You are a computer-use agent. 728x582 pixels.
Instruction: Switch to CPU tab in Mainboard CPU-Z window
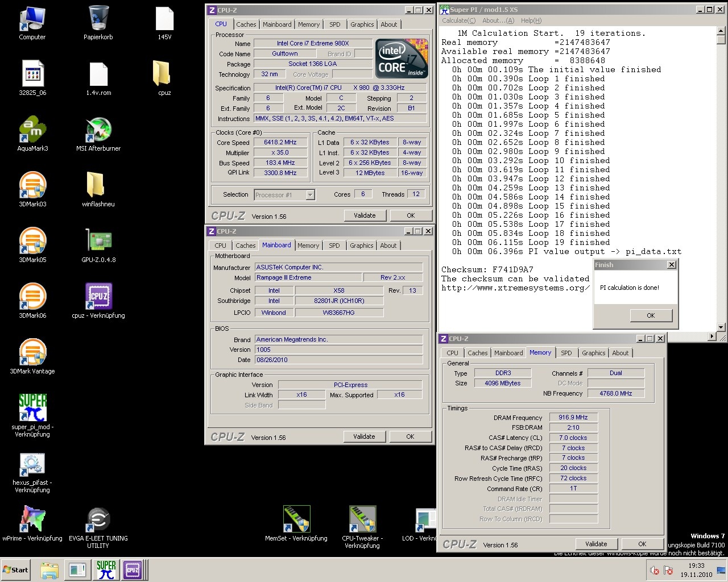coord(220,246)
